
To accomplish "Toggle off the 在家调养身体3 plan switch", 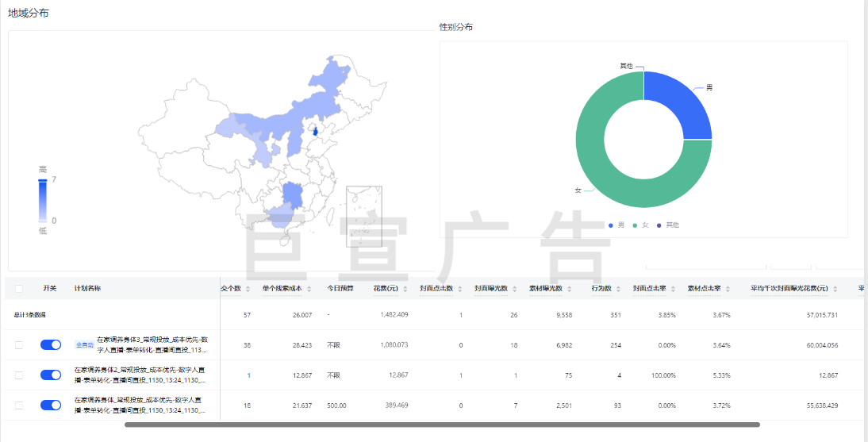I will click(x=51, y=344).
